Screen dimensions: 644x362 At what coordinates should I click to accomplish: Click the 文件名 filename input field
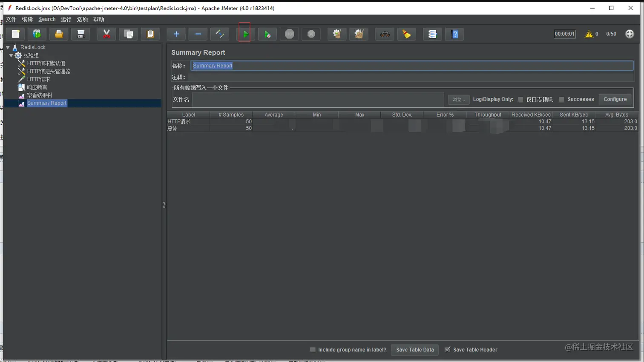click(318, 99)
